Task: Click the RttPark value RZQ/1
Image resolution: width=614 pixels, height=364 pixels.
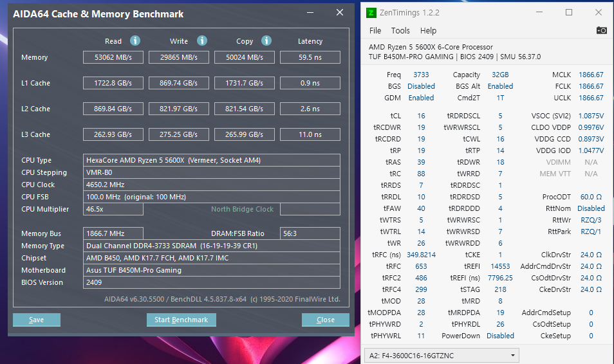Action: click(591, 232)
